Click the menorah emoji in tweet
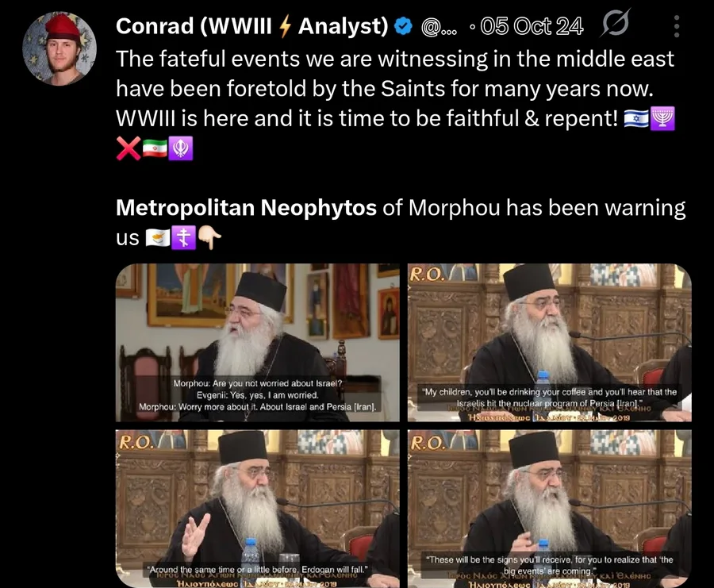The image size is (714, 588). point(662,119)
